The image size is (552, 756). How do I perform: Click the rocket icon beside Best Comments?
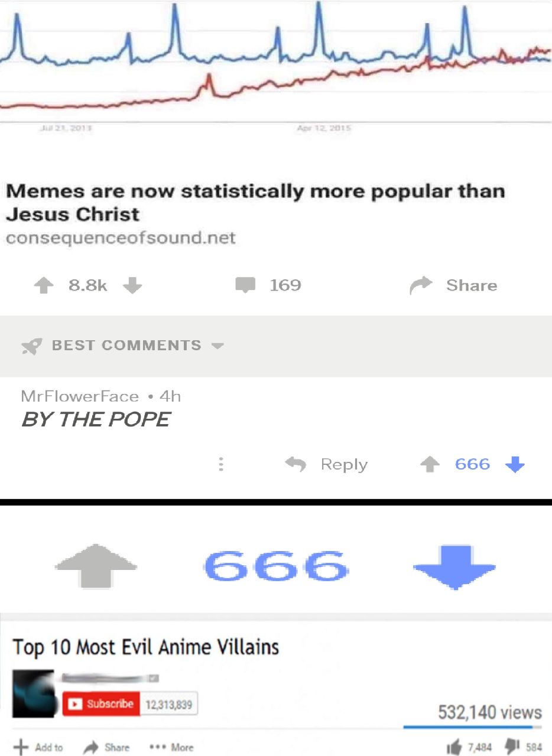click(x=32, y=346)
